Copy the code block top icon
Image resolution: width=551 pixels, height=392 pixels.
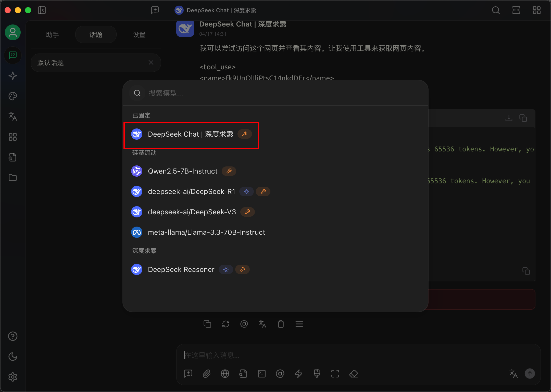point(523,118)
